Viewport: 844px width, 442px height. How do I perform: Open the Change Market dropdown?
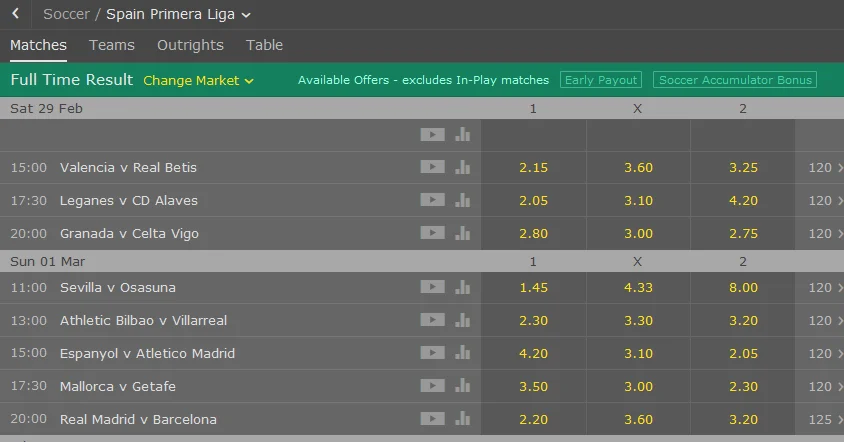click(x=198, y=80)
